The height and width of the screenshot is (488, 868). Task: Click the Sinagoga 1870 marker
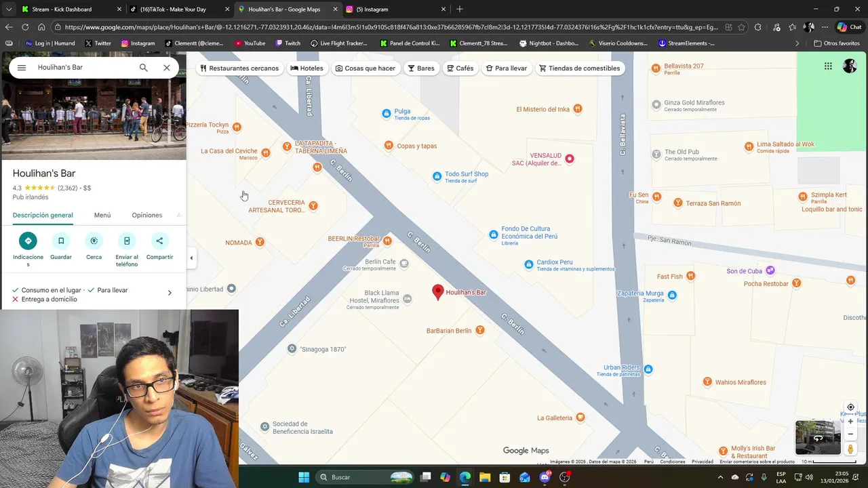(292, 348)
